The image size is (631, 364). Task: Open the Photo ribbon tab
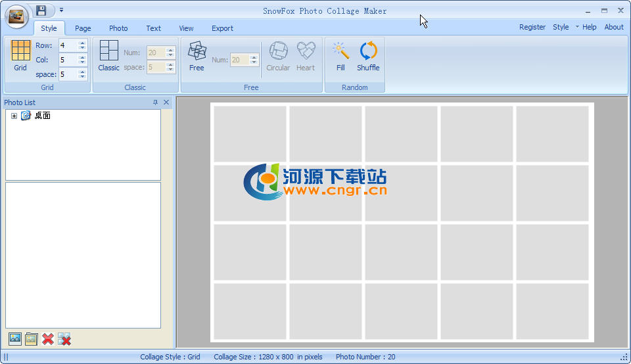[118, 28]
